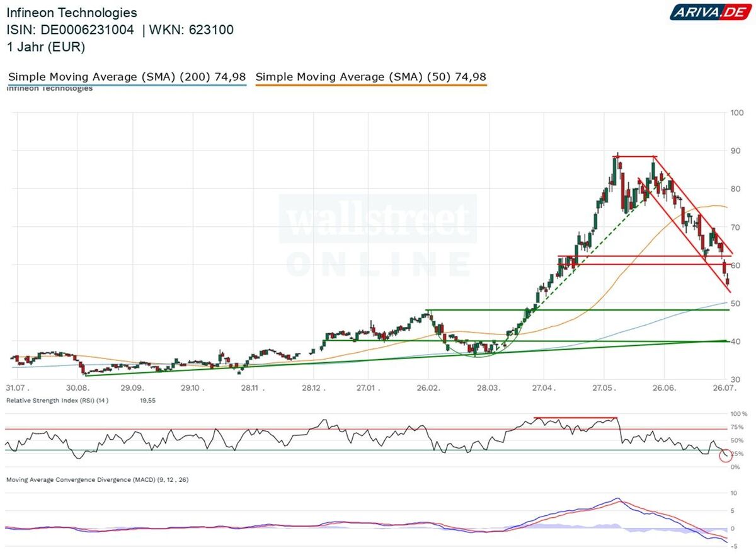The image size is (756, 555).
Task: Click the 30 price axis label
Action: [735, 379]
